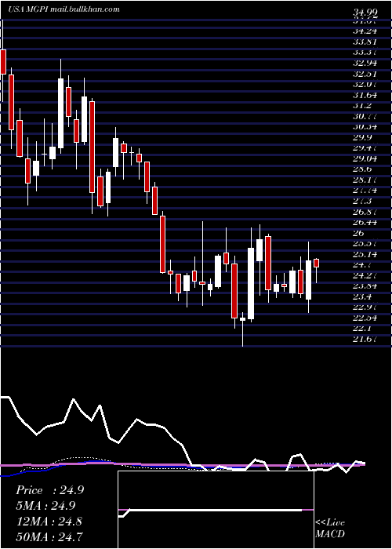
Task: Click the 27.3 price axis label
Action: tap(361, 201)
